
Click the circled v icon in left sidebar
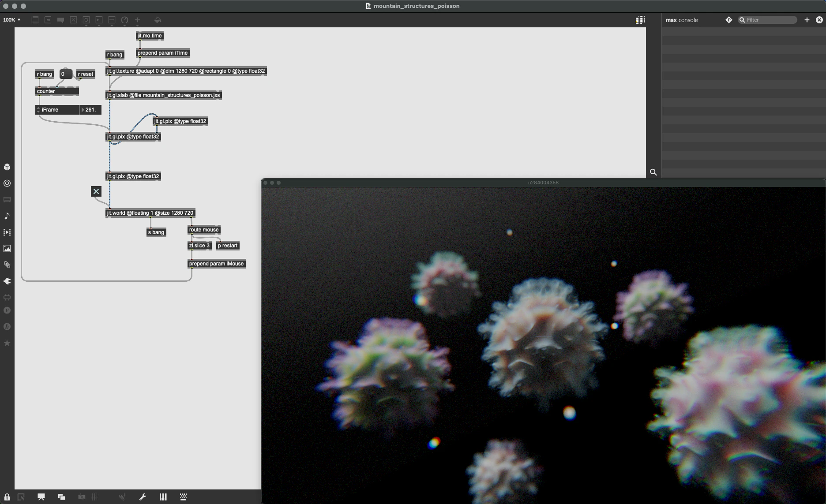coord(7,310)
